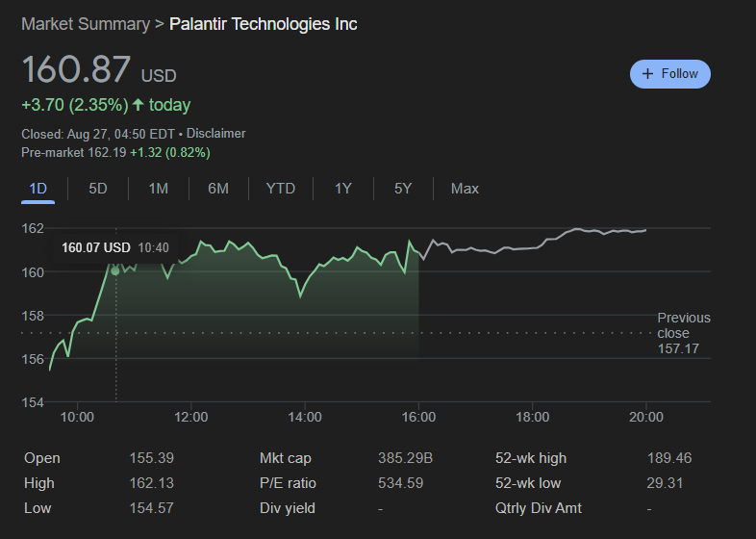Click the 20:00 time axis label
Screen dimensions: 756x539
coord(646,417)
